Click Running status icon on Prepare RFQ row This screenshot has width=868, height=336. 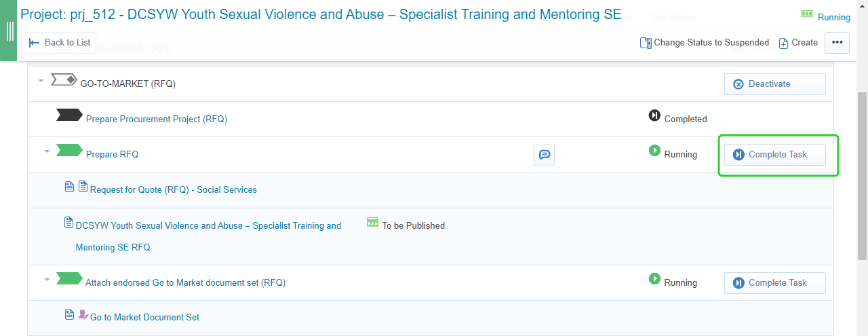(x=654, y=151)
